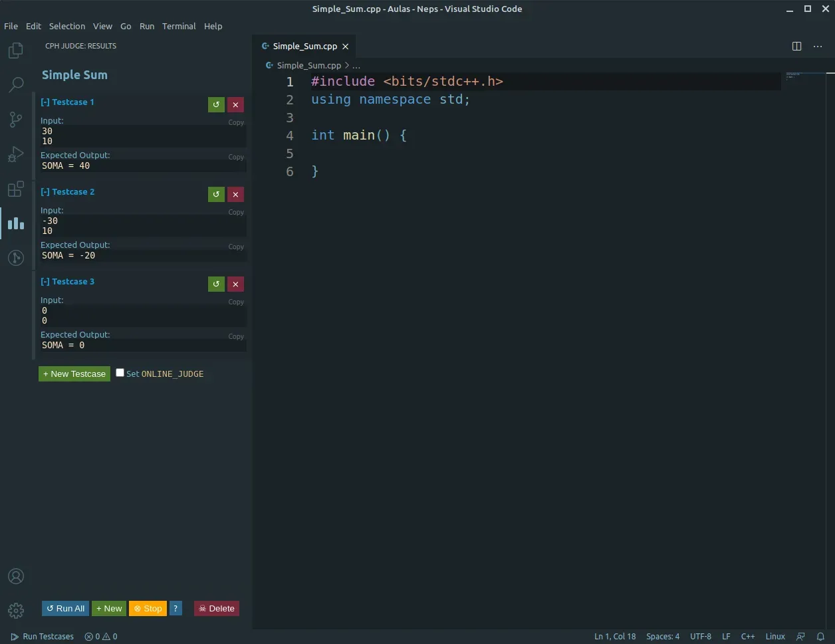Change indentation via Spaces: 4

pyautogui.click(x=663, y=636)
